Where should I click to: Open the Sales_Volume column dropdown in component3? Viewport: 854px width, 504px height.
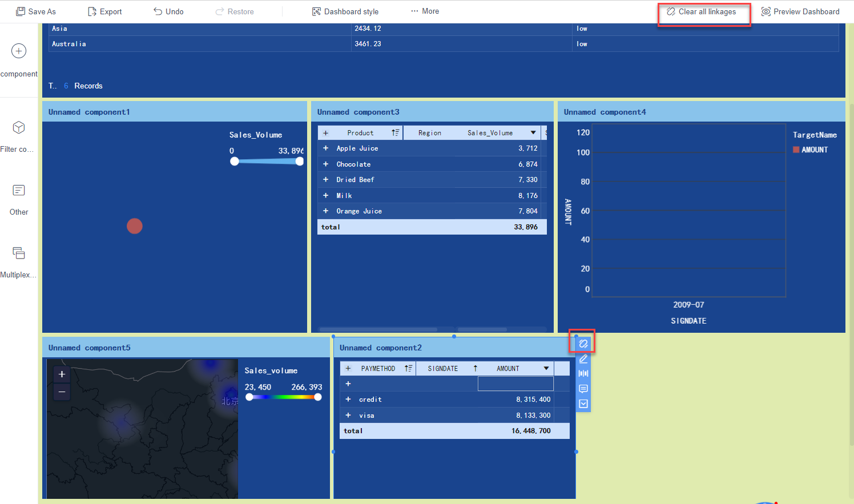coord(533,133)
